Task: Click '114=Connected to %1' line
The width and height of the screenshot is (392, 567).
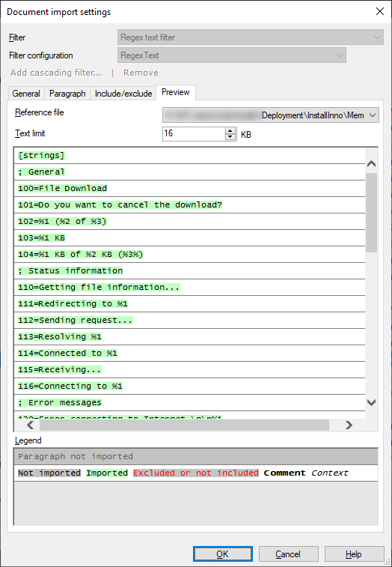Action: pyautogui.click(x=190, y=354)
